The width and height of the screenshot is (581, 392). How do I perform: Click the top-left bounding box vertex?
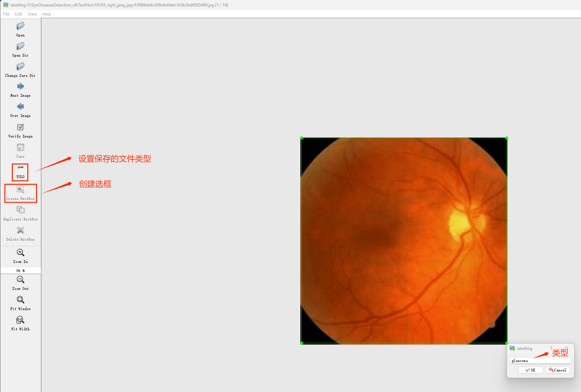coord(302,138)
